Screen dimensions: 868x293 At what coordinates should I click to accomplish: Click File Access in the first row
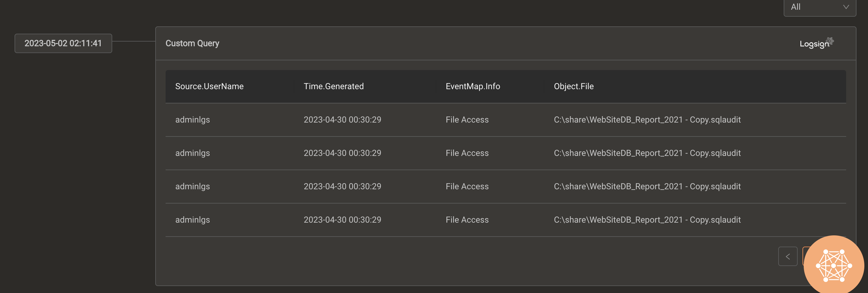pos(467,120)
